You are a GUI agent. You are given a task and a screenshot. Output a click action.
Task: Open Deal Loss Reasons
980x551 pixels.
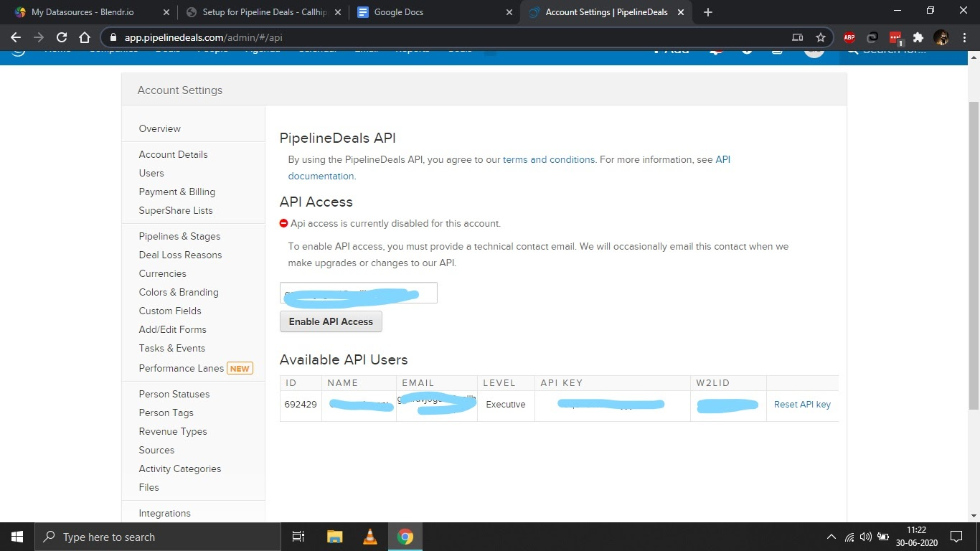(x=181, y=255)
